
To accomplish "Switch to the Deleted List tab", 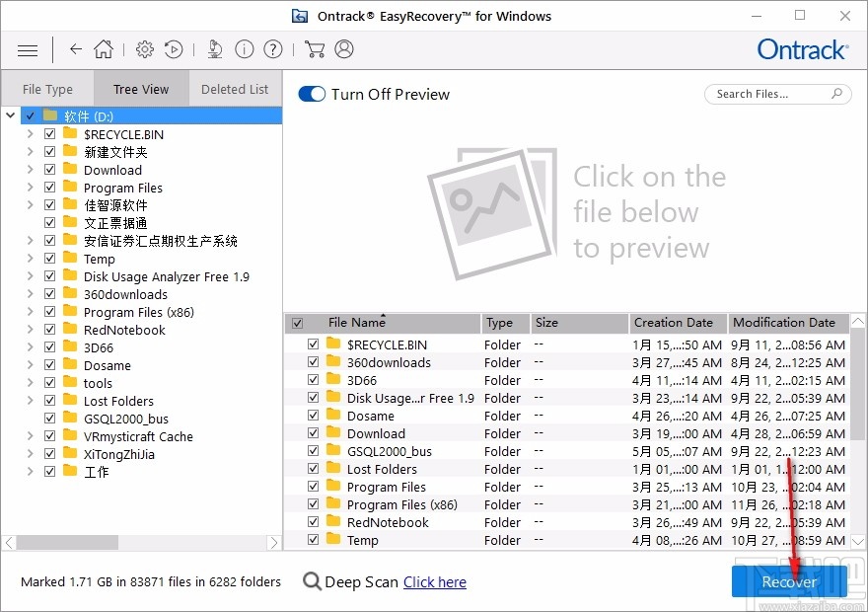I will click(235, 89).
